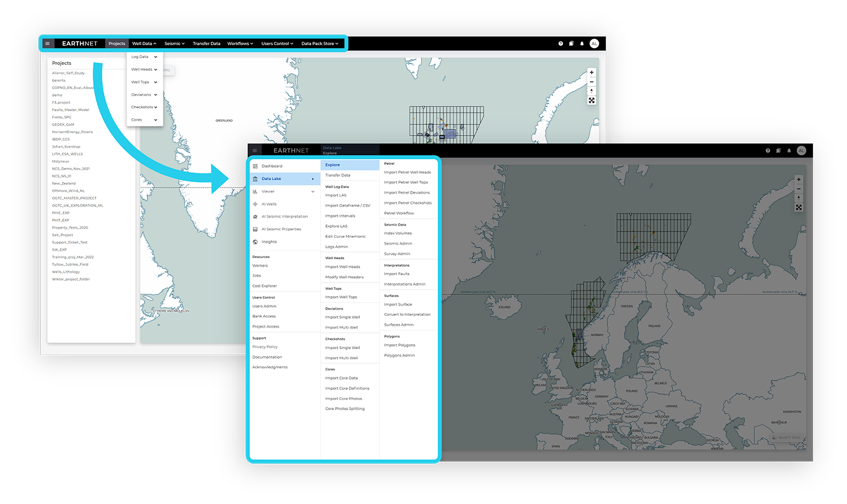Screen dimensions: 847x504
Task: Select Transfer Data from the menu
Action: (337, 175)
